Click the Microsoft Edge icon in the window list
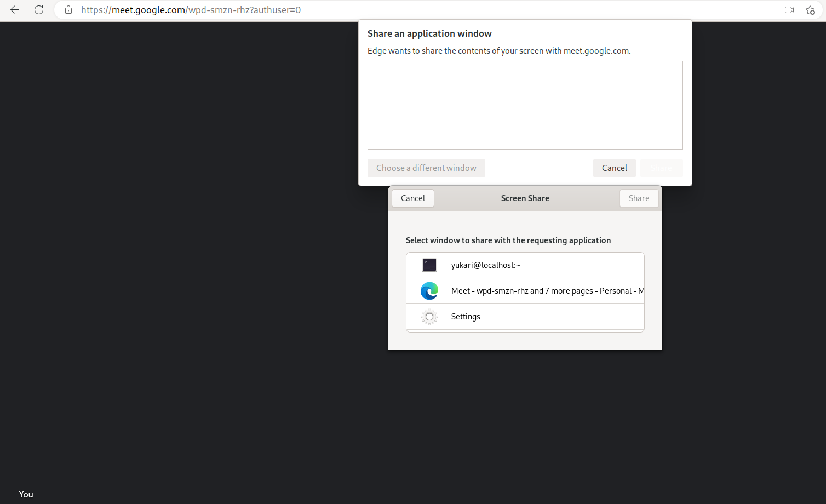 click(x=429, y=290)
